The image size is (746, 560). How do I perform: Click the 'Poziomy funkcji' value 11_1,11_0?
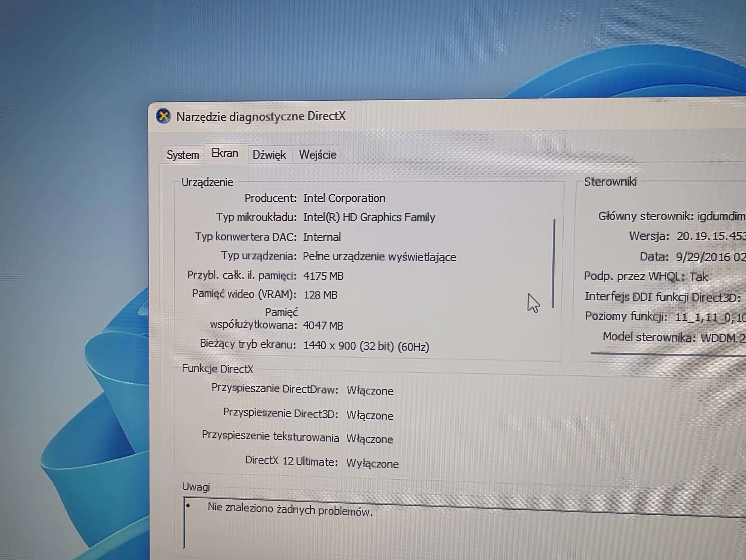(711, 318)
